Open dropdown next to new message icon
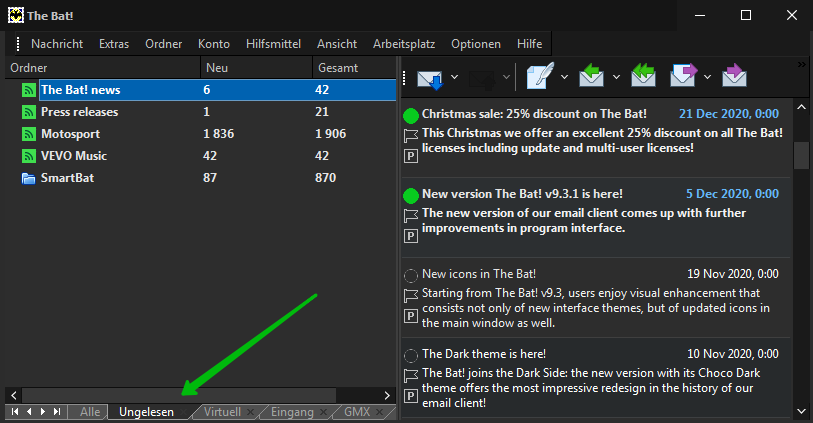Screen dimensions: 813x423 click(565, 77)
